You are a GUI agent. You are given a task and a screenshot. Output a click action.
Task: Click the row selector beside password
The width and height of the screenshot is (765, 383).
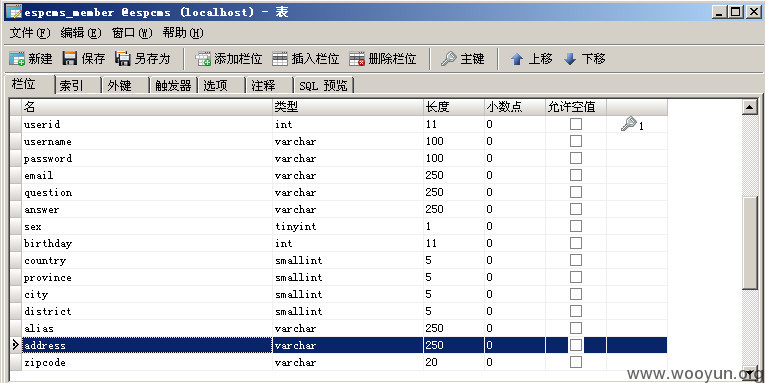point(16,158)
